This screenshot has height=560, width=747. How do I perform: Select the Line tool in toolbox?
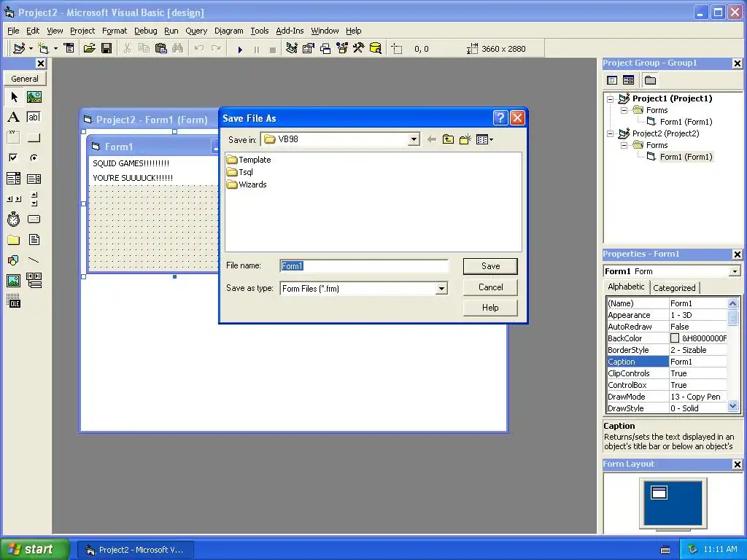coord(34,260)
